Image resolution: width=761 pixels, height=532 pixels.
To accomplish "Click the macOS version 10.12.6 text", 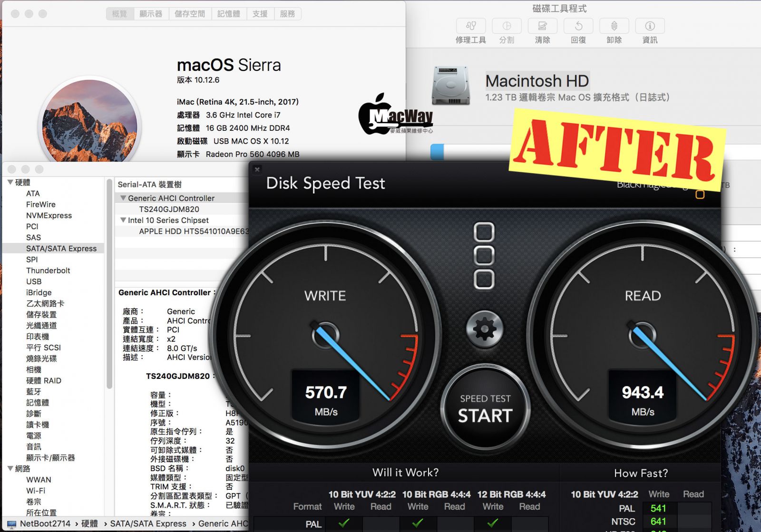I will point(198,80).
